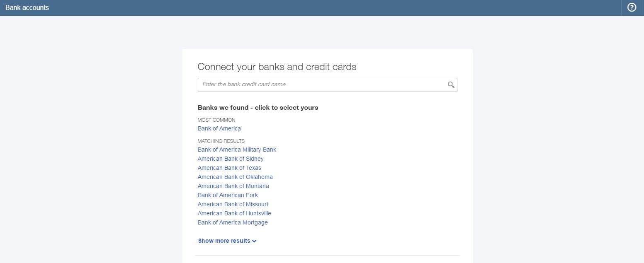
Task: Choose American Bank of Sidney
Action: coord(231,159)
